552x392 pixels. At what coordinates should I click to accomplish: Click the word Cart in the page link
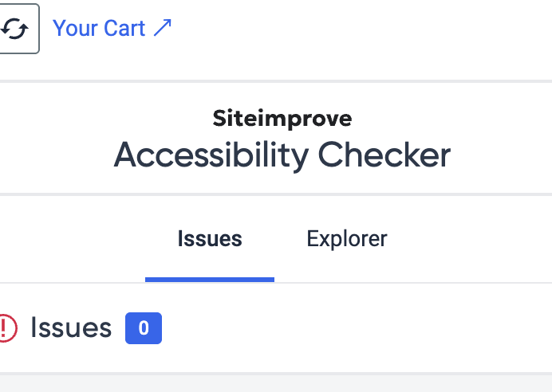124,28
